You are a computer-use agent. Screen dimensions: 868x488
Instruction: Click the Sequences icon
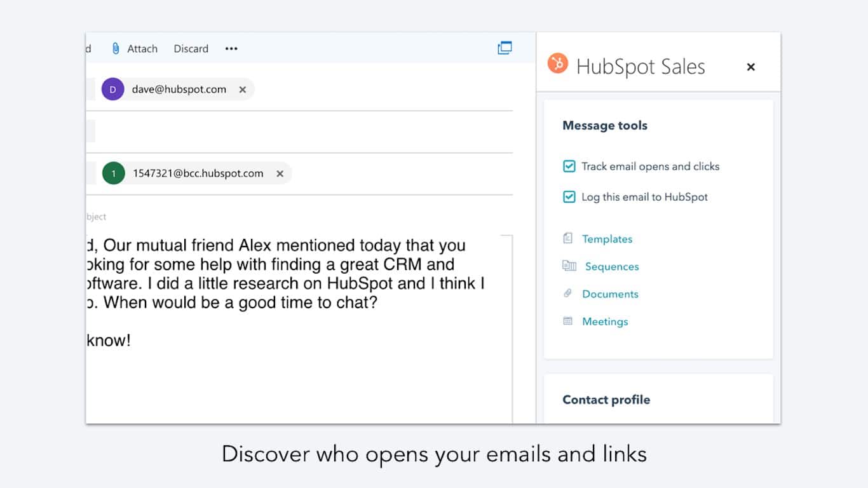569,266
